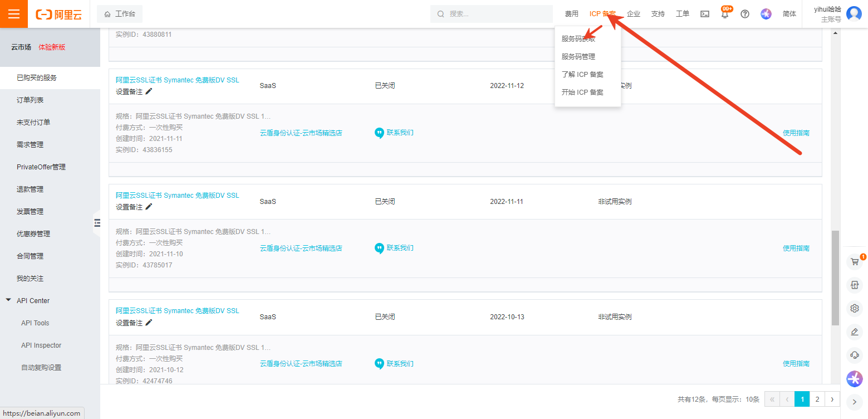Launch the purple assistant icon in right sidebar
This screenshot has height=419, width=868.
(854, 379)
